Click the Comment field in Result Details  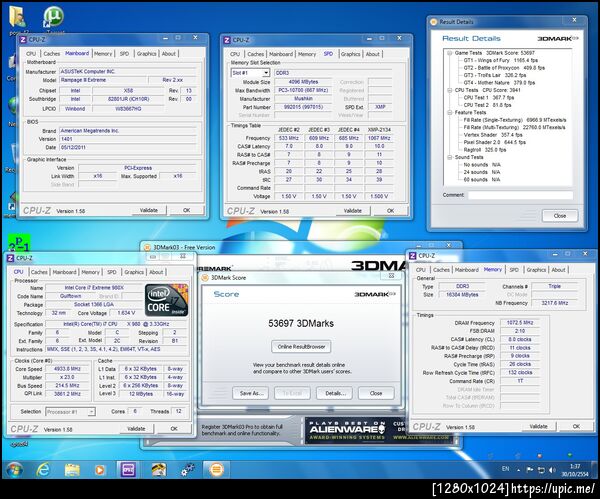tap(520, 195)
